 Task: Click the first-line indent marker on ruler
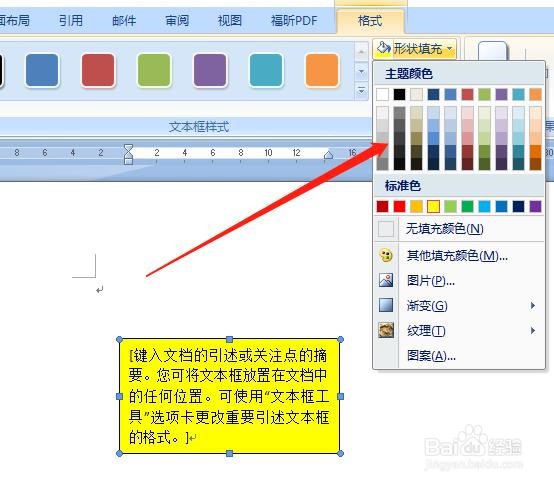pyautogui.click(x=129, y=148)
